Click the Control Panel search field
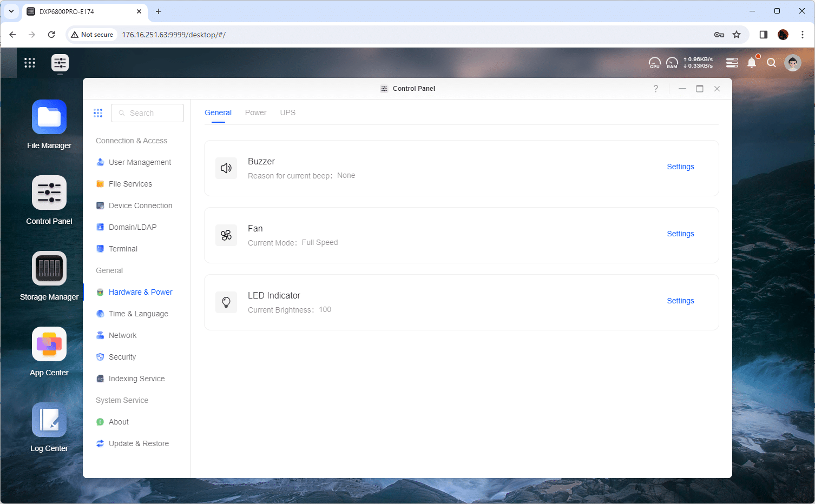Screen dimensions: 815x504 [x=147, y=113]
